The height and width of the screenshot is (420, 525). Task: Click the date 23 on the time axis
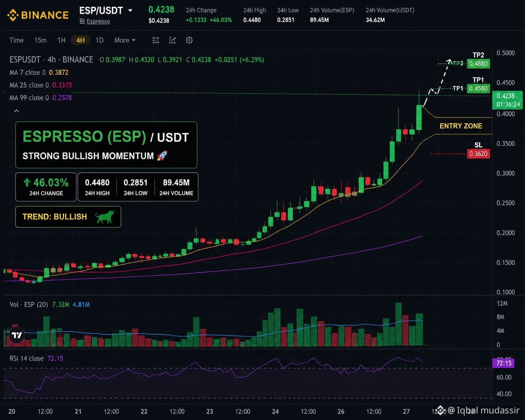point(210,411)
